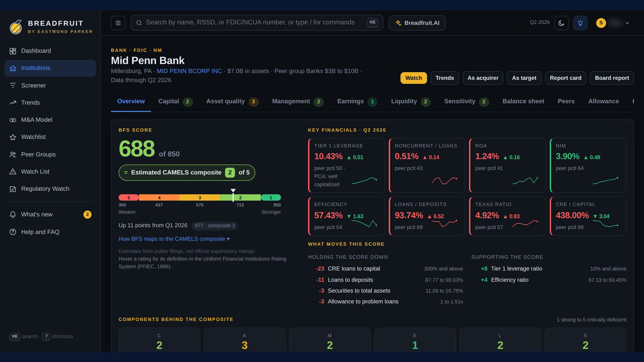
Task: Click the As acquirer button
Action: tap(483, 78)
